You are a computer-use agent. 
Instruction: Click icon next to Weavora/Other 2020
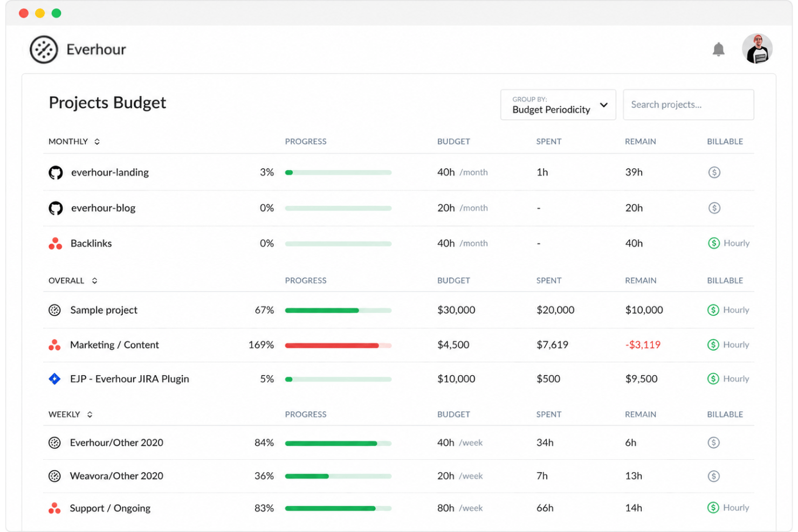pos(54,476)
